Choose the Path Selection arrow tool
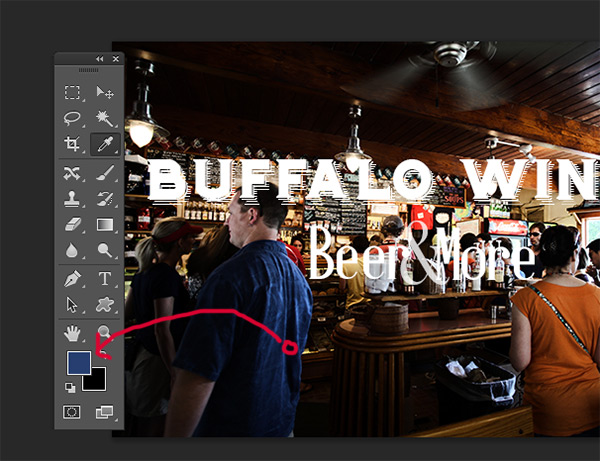 coord(72,305)
